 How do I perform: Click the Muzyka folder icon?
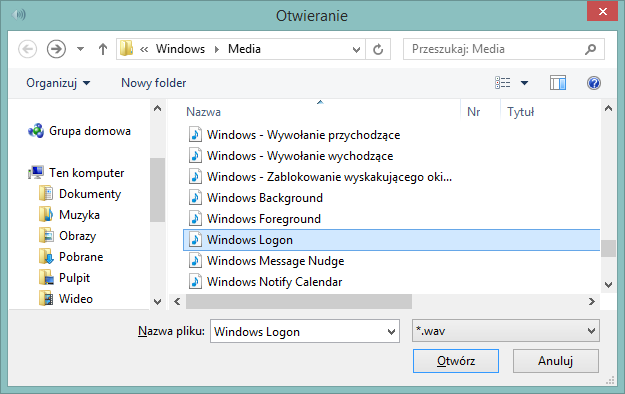pyautogui.click(x=46, y=215)
